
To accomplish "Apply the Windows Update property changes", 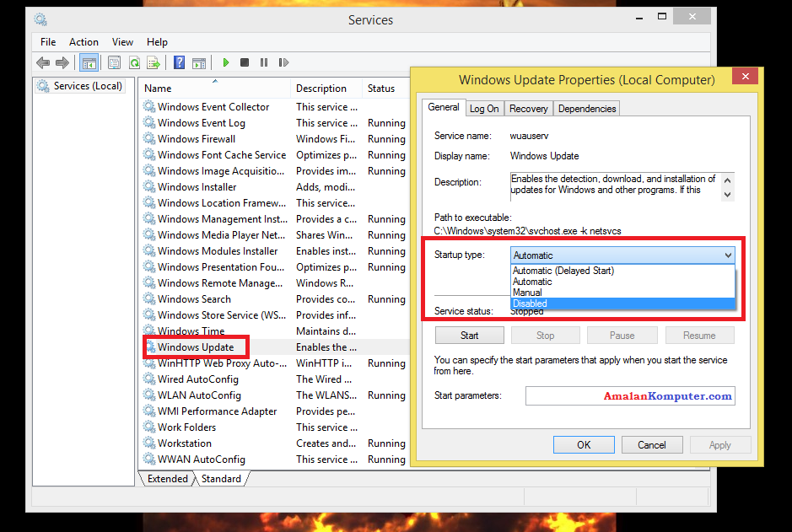I will pos(720,444).
